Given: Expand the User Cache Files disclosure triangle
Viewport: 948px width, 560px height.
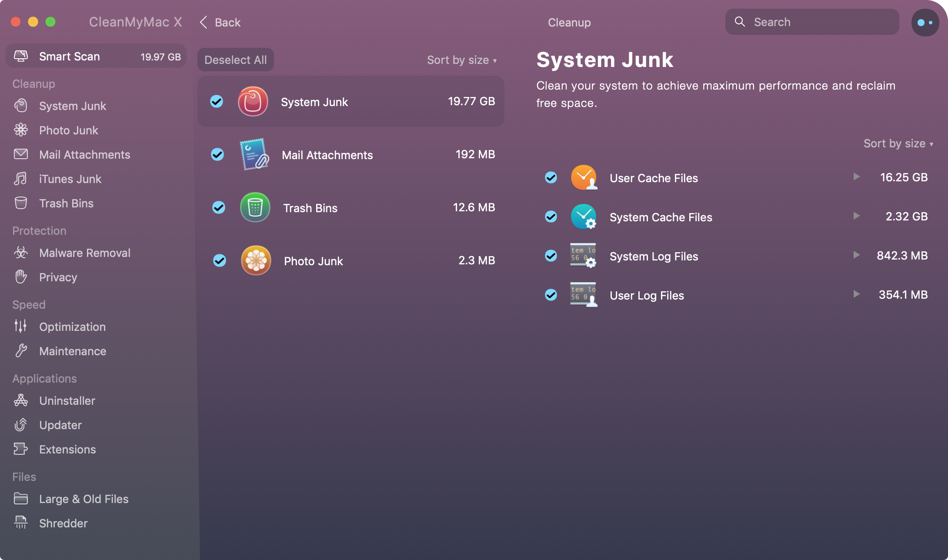Looking at the screenshot, I should [x=855, y=177].
